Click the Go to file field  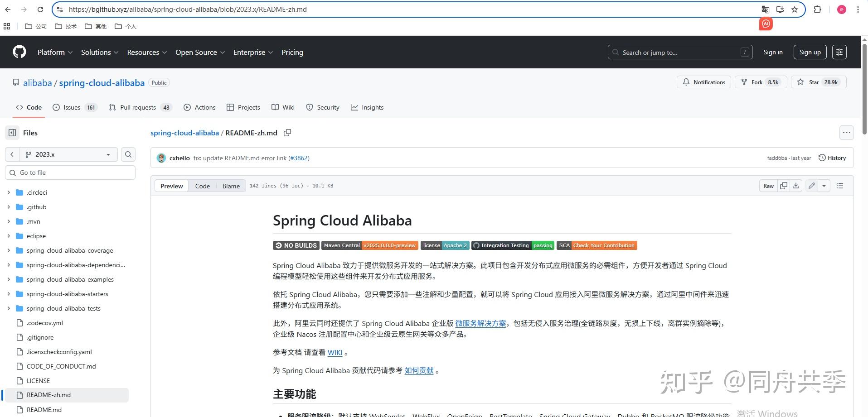coord(70,173)
